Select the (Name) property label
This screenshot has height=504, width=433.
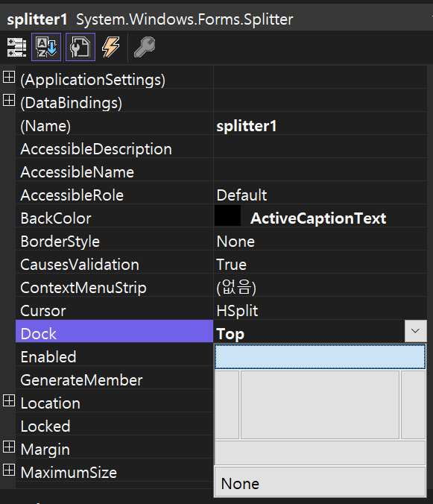click(114, 124)
